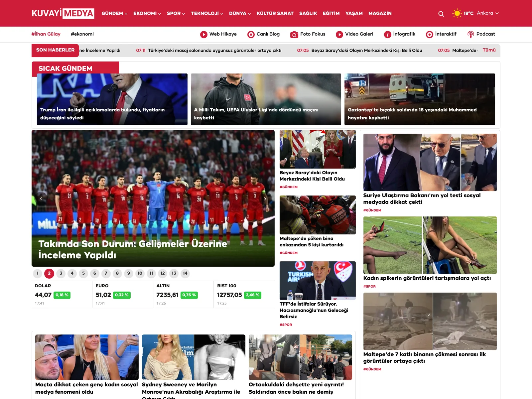Open the Kültür Sanat section
This screenshot has height=399, width=532.
(x=275, y=13)
